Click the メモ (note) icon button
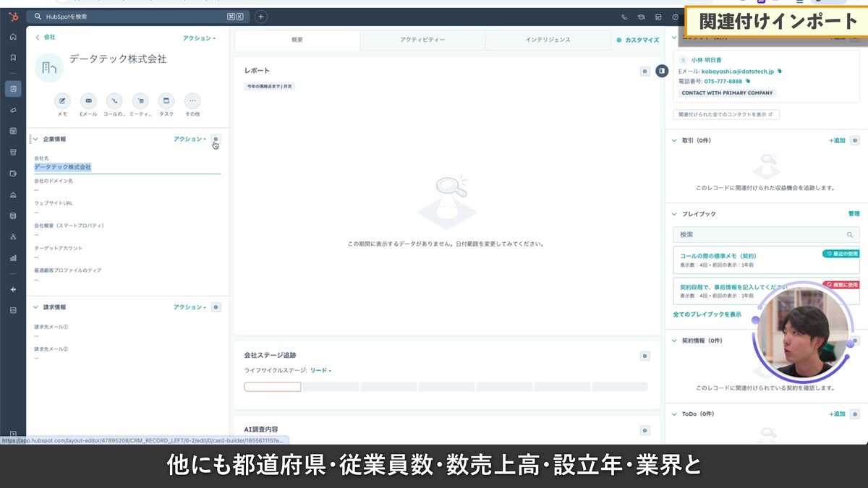The height and width of the screenshot is (488, 868). [63, 101]
